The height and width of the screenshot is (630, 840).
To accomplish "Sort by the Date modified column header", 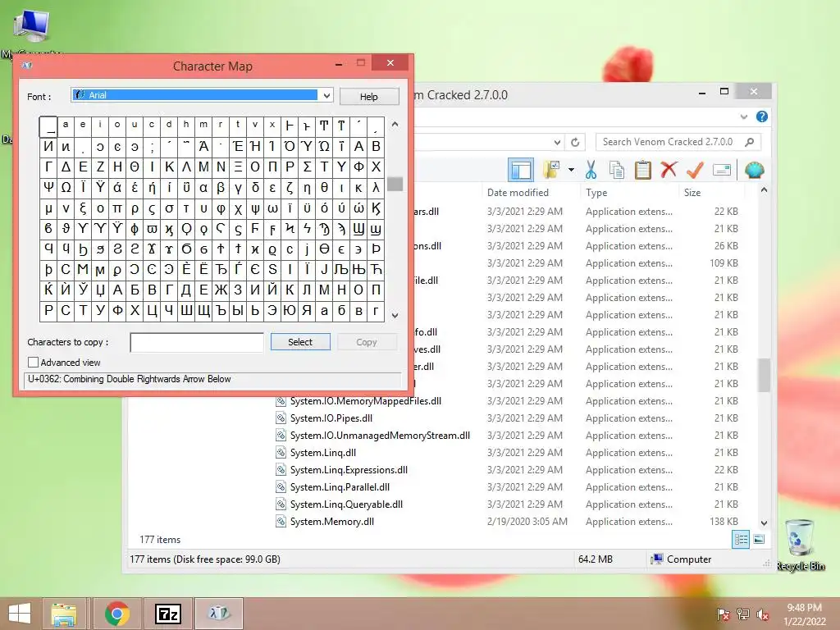I will coord(518,192).
